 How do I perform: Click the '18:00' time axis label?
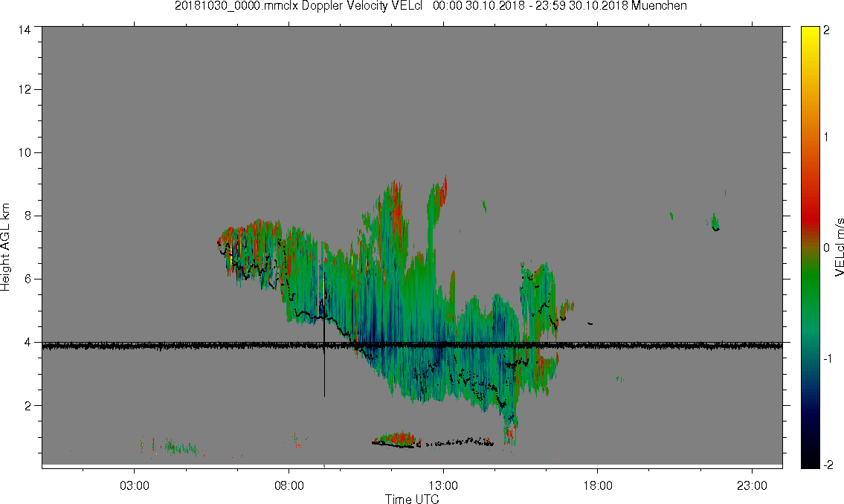(x=597, y=485)
